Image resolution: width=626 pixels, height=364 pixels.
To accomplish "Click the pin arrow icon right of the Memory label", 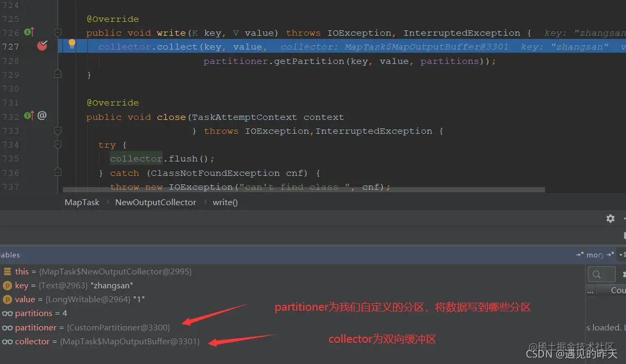I will pyautogui.click(x=610, y=255).
